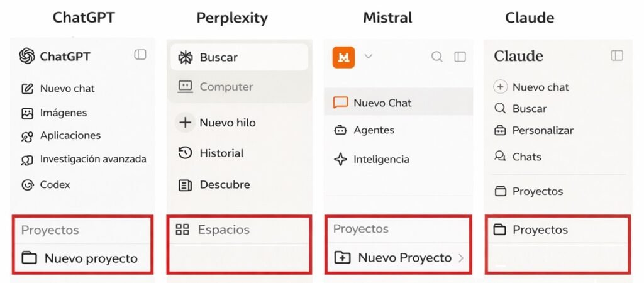
Task: Open Personalizar in Claude sidebar
Action: (x=542, y=131)
